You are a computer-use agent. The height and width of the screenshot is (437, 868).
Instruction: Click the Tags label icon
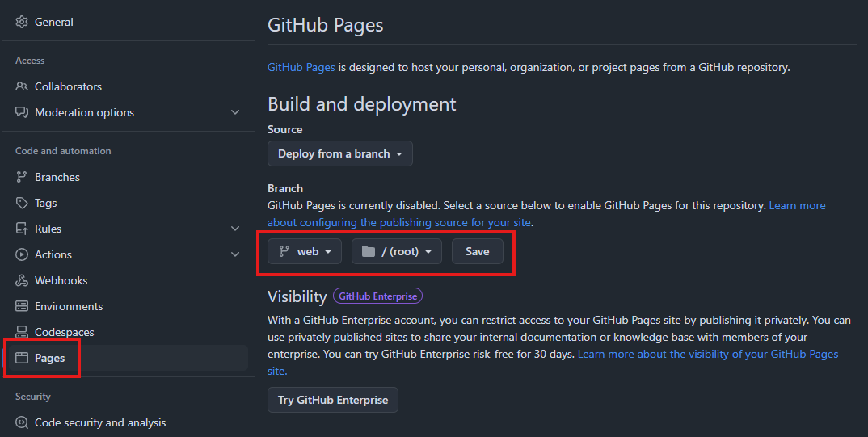coord(22,203)
